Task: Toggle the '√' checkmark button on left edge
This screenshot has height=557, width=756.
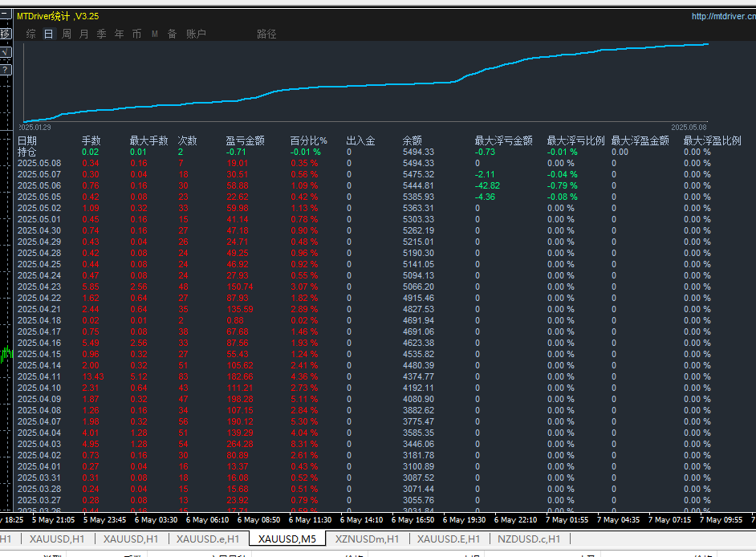Action: coord(5,52)
